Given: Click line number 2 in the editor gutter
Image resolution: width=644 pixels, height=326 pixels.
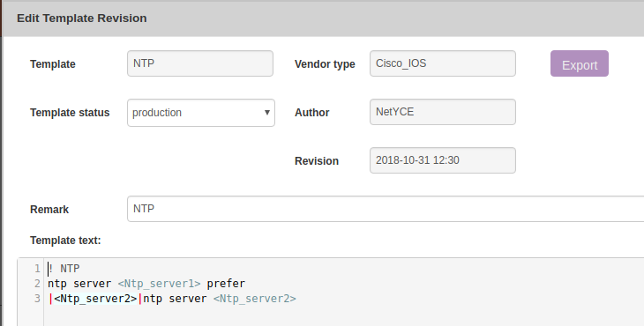Looking at the screenshot, I should 37,284.
